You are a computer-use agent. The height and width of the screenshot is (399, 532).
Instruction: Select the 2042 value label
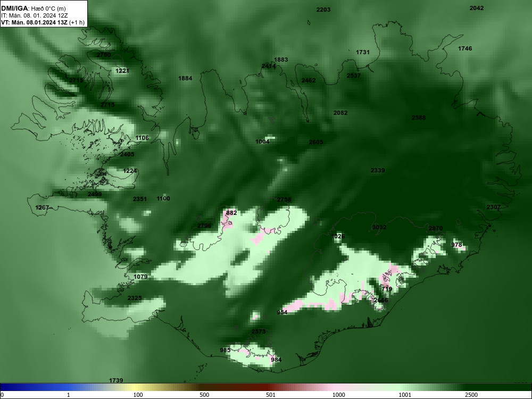[x=476, y=8]
